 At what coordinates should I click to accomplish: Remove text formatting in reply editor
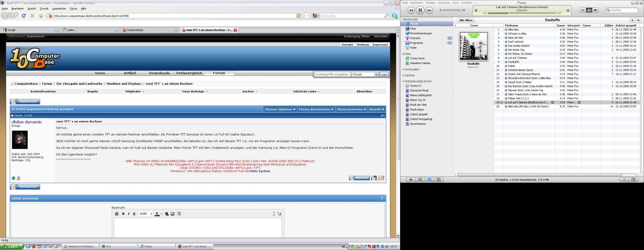116,214
